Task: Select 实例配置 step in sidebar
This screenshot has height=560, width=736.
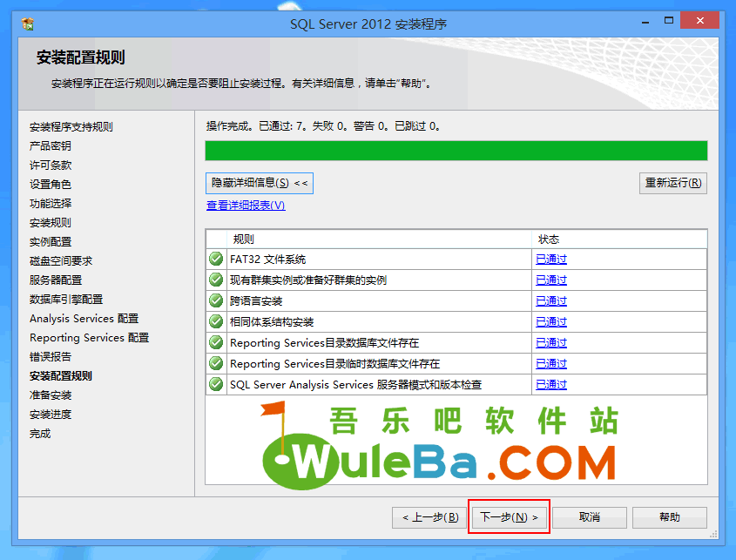Action: click(51, 242)
